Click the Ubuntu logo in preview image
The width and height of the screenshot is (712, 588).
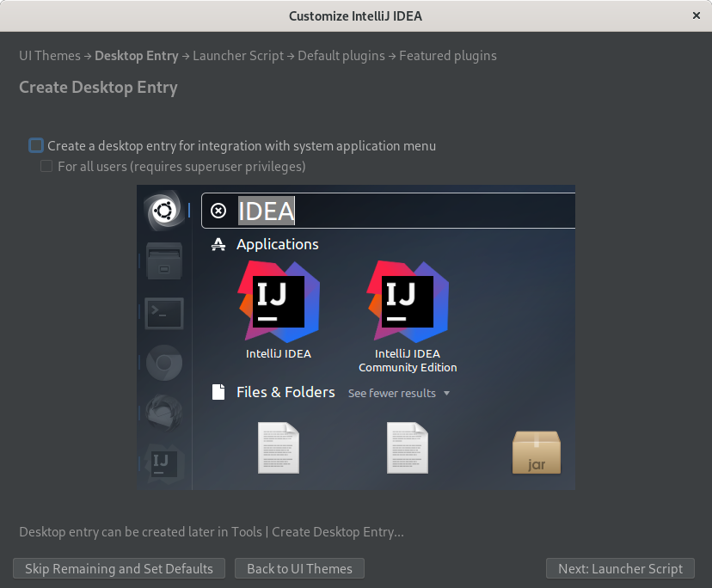pos(164,211)
